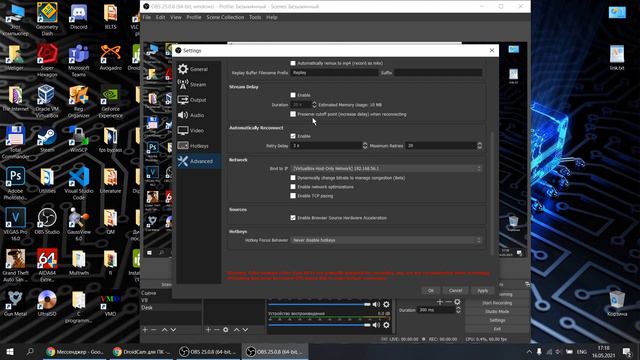640x360 pixels.
Task: Click the Discord desktop icon
Action: tap(78, 16)
